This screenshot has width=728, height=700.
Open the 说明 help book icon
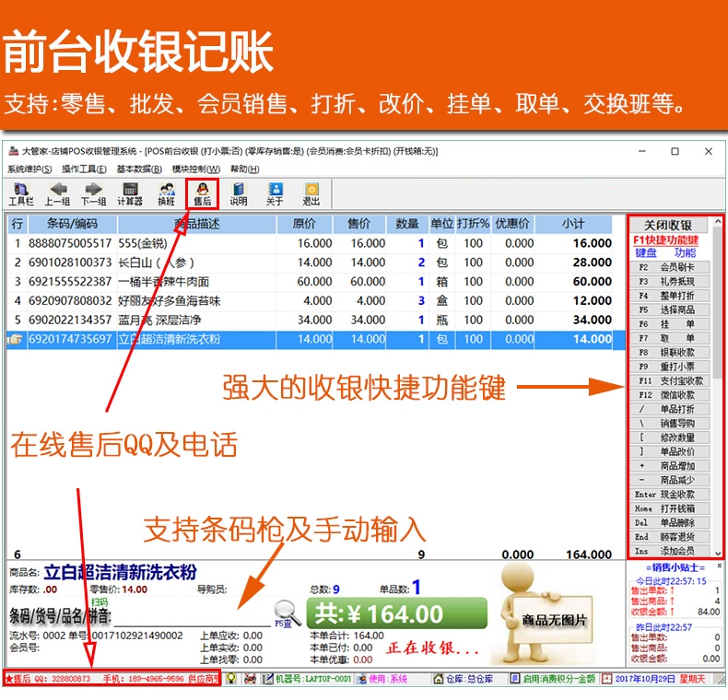[238, 194]
